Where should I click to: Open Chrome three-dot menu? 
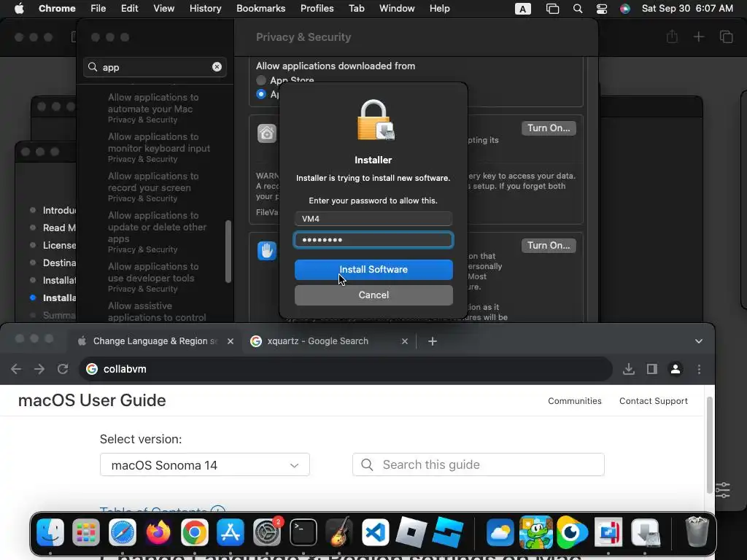click(699, 369)
